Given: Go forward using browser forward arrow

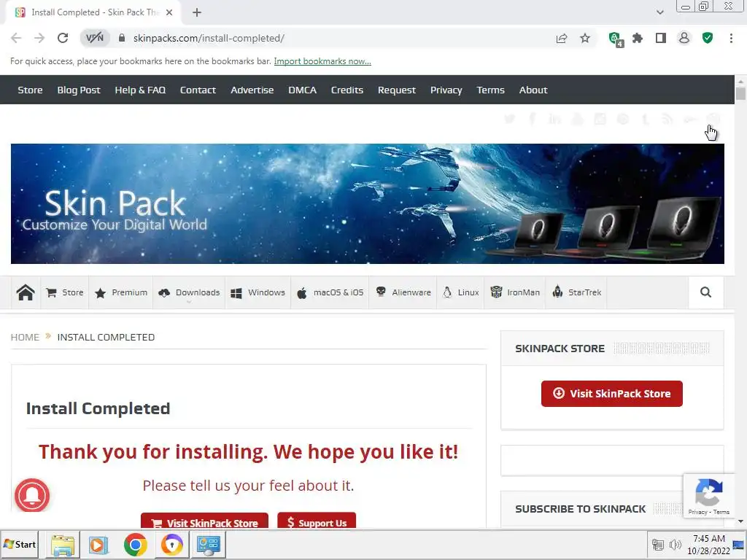Looking at the screenshot, I should click(39, 38).
